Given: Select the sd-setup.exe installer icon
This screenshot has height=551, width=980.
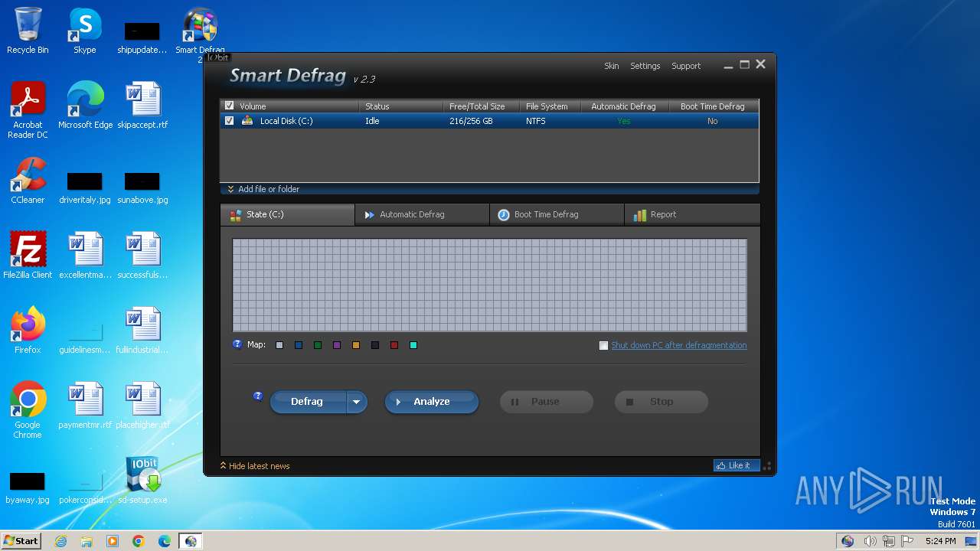Looking at the screenshot, I should coord(142,481).
